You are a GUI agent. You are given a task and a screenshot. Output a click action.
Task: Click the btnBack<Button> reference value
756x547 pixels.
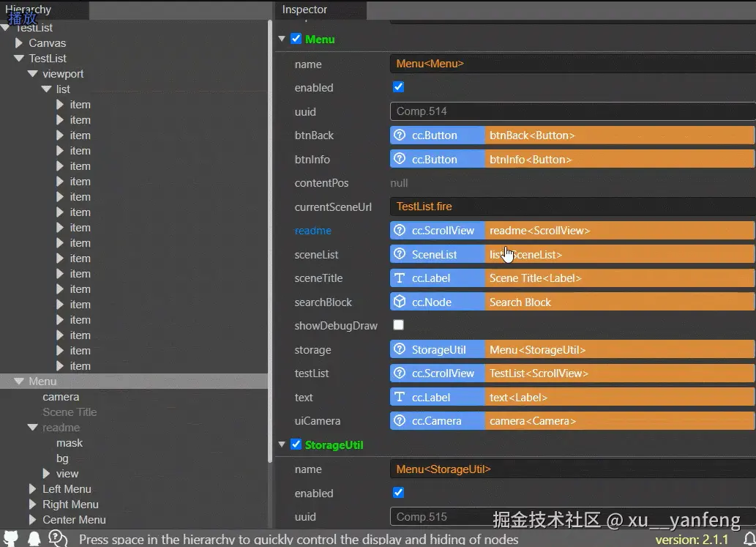pos(620,135)
